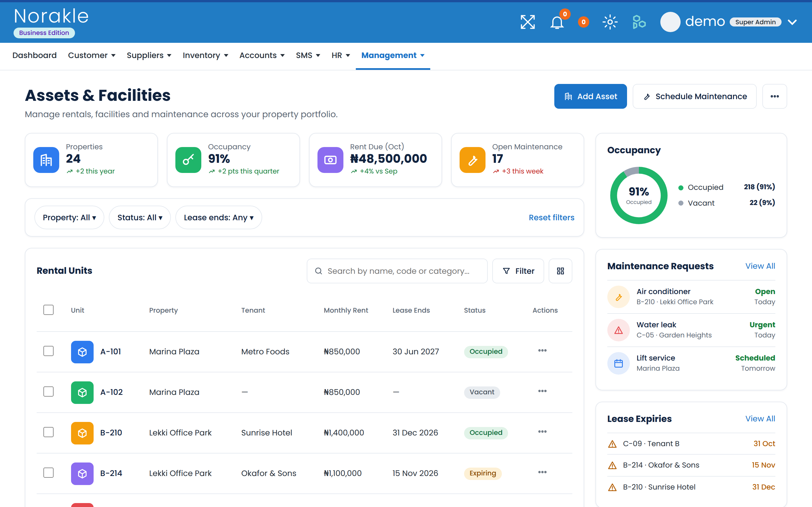Click the Add Asset button
Screen dimensions: 812x507
(590, 96)
